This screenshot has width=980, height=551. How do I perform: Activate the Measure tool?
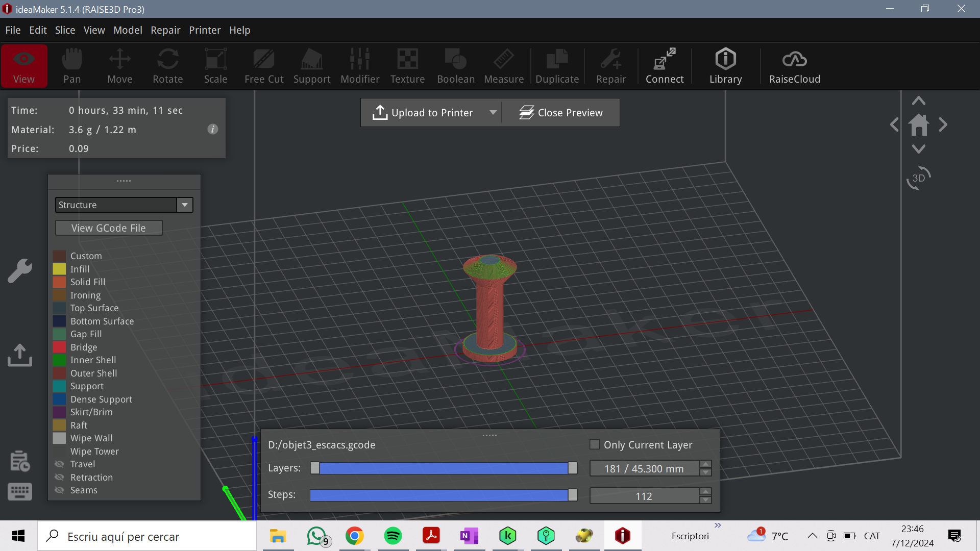[504, 66]
